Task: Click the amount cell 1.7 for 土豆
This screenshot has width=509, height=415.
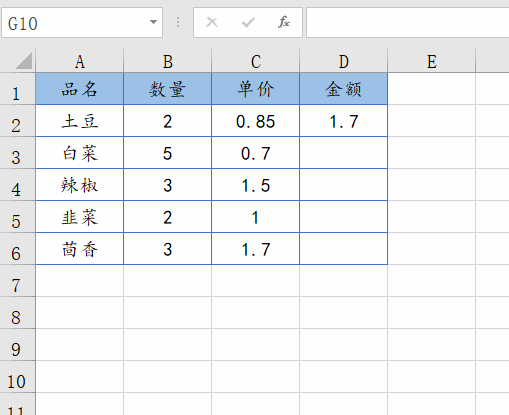Action: (344, 121)
